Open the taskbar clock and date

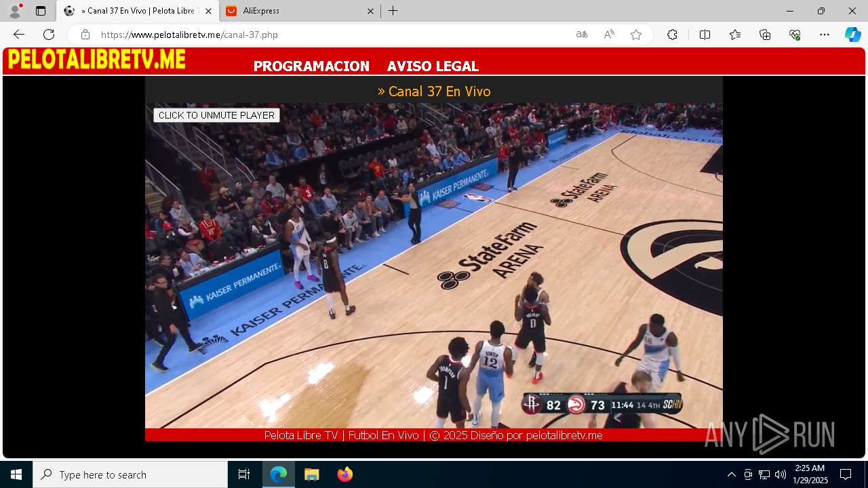point(810,474)
